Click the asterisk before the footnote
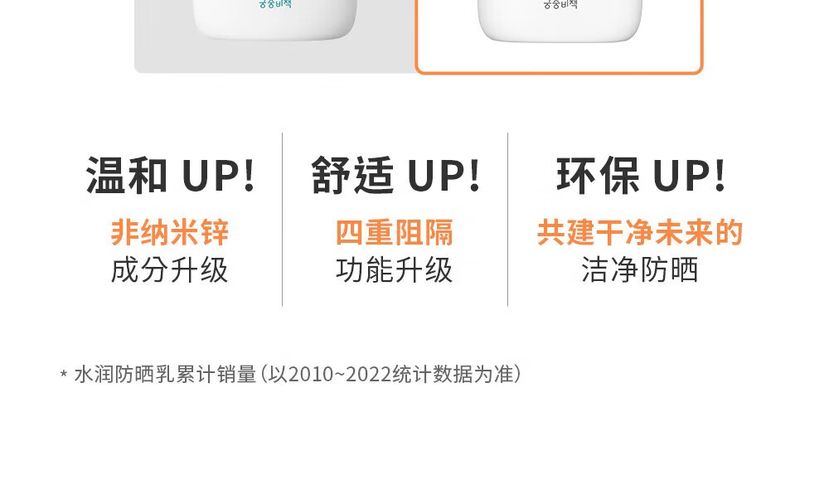The image size is (829, 504). point(64,375)
